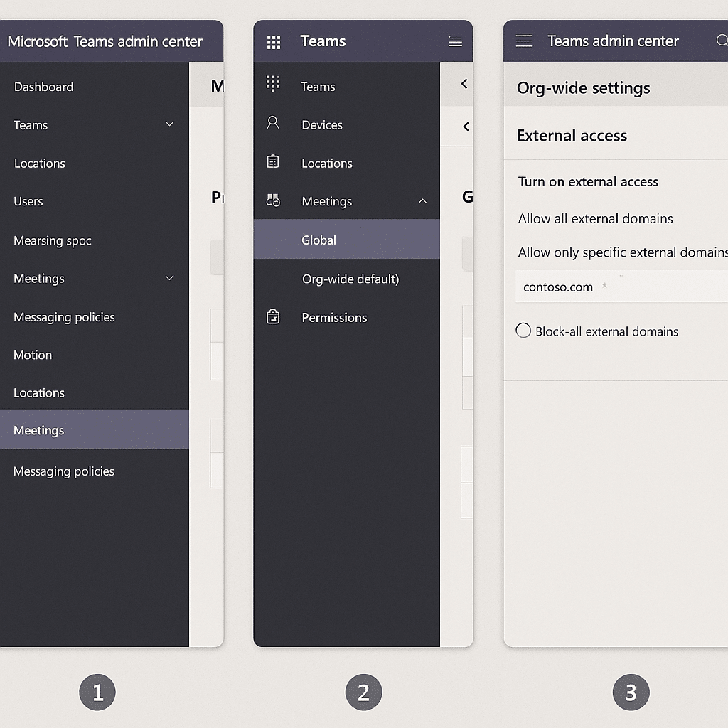Image resolution: width=728 pixels, height=728 pixels.
Task: Expand the Teams chevron in panel 1
Action: point(169,124)
